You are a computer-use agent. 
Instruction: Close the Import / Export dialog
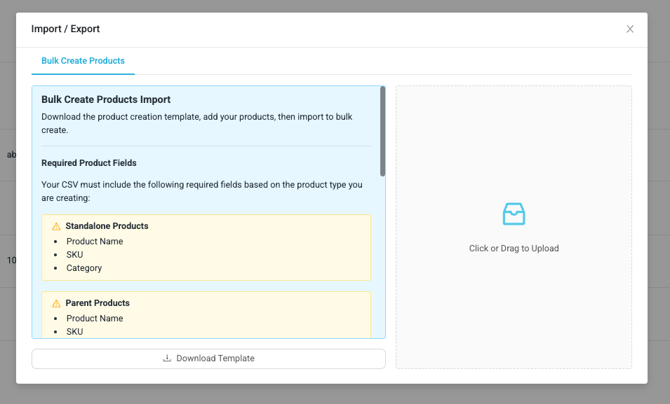tap(630, 29)
